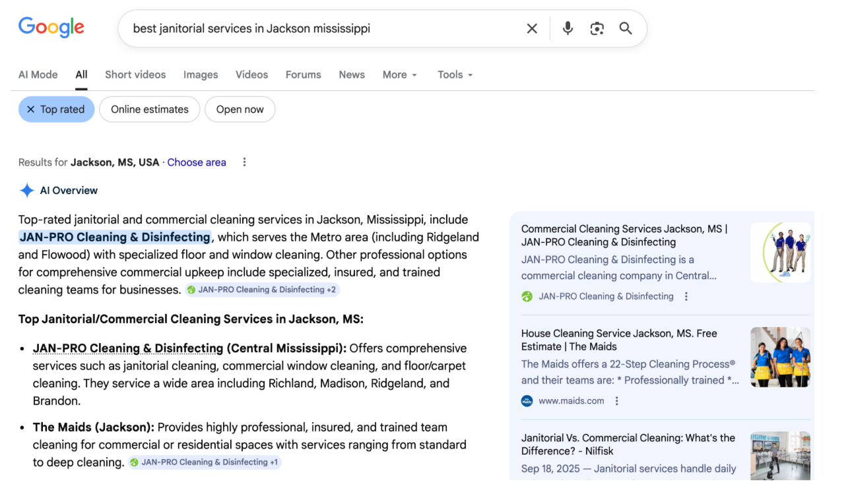Enable the Online estimates filter
Screen dimensions: 850x504
pos(150,110)
